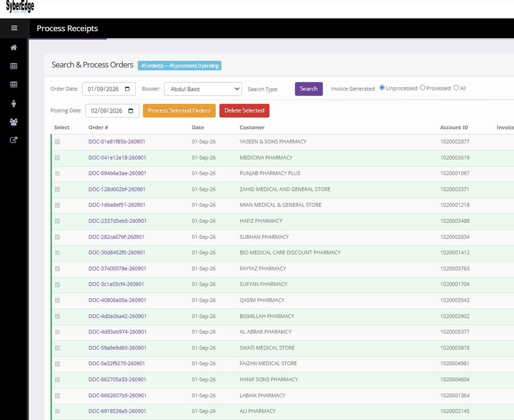514x420 pixels.
Task: Toggle the hamburger sidebar menu
Action: tap(14, 28)
